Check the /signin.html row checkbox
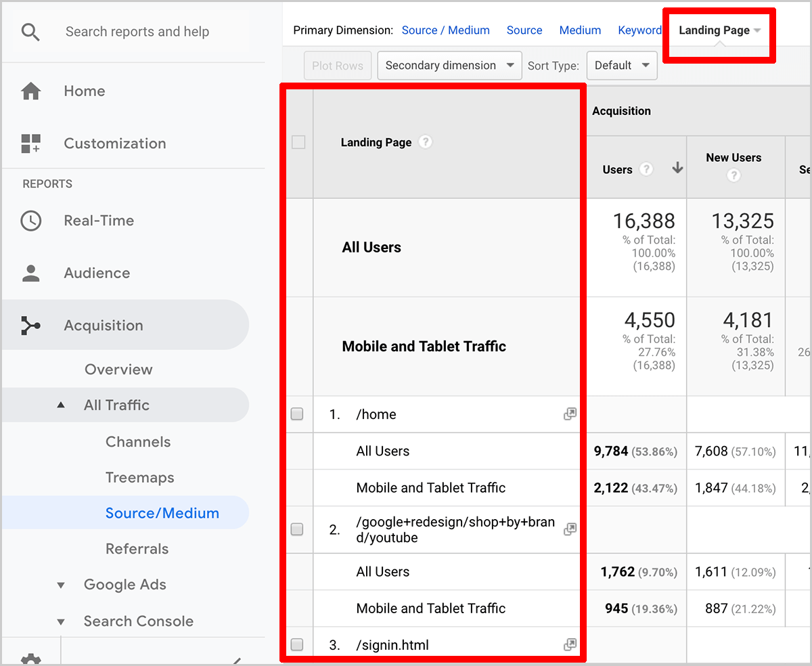 [x=297, y=644]
